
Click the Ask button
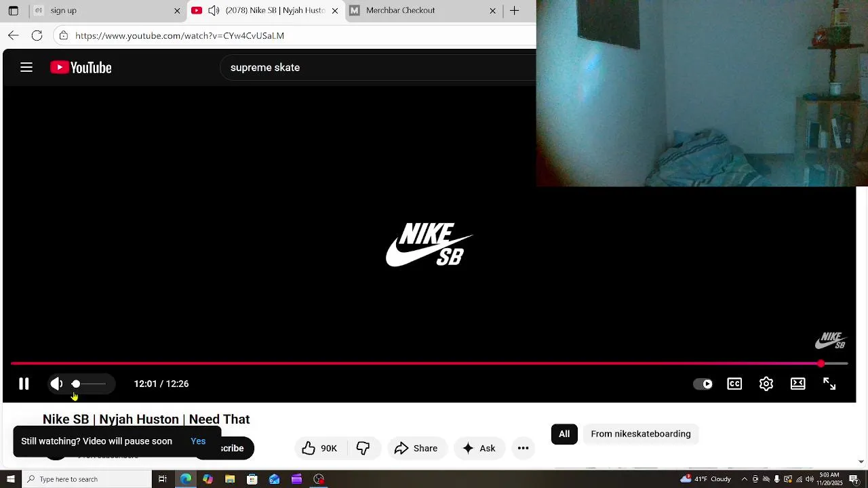479,448
